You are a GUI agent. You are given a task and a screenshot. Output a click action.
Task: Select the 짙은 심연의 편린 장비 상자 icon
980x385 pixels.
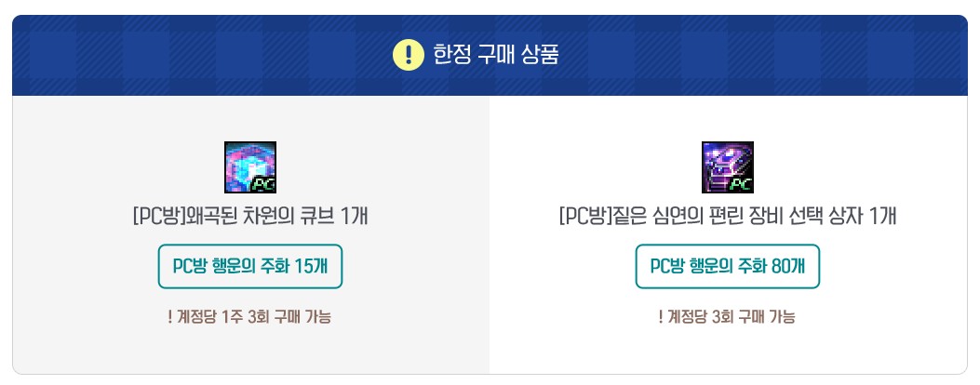(x=728, y=166)
